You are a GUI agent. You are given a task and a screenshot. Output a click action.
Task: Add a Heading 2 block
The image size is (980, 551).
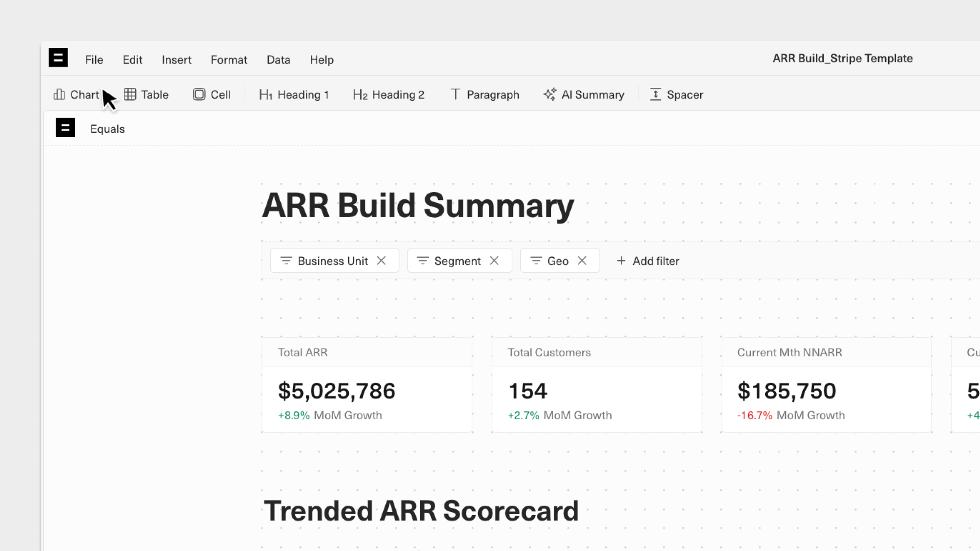coord(388,95)
